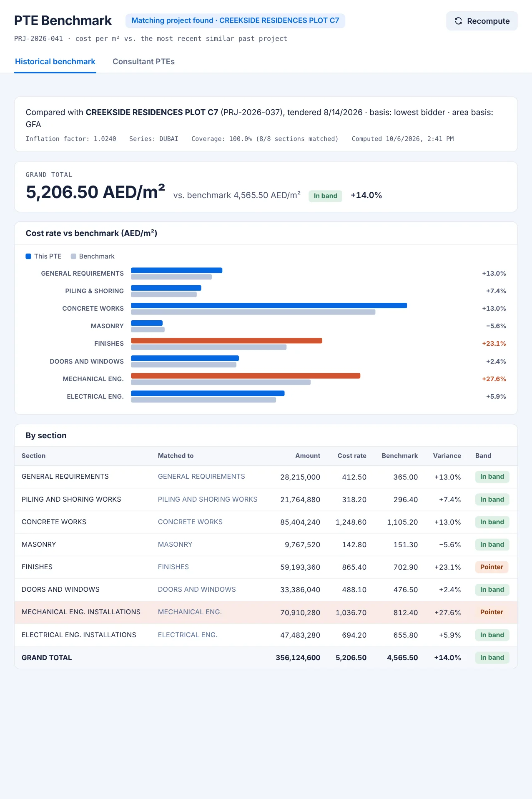
Task: Select the orange FINISHES bar in the chart
Action: click(x=226, y=341)
